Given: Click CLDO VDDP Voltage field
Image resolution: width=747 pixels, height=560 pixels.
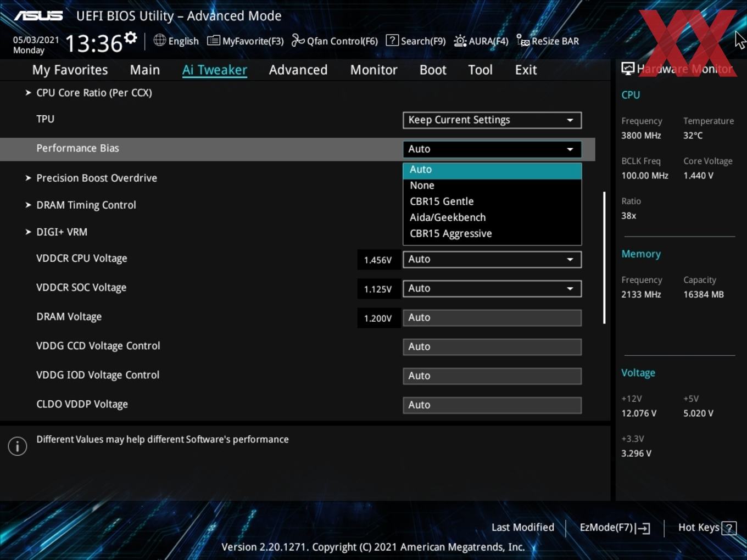Looking at the screenshot, I should (492, 405).
